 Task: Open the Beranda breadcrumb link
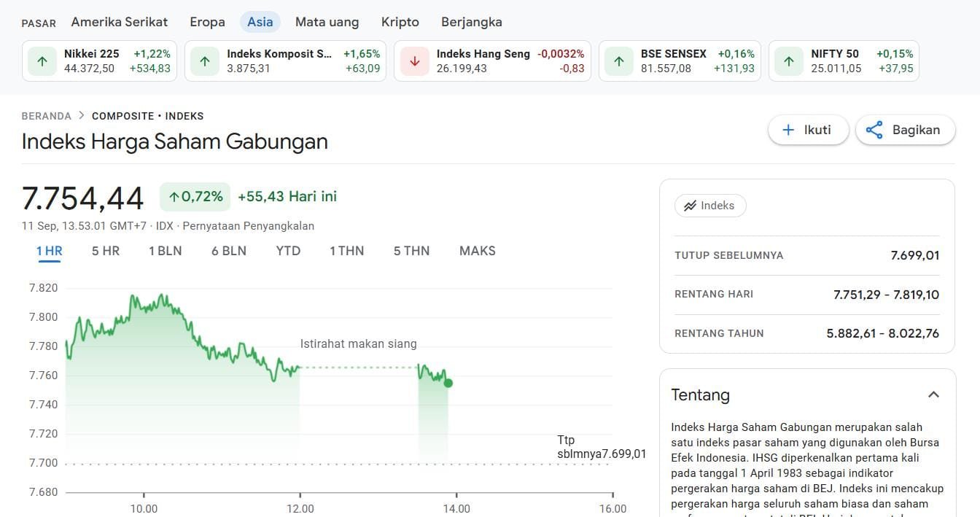[47, 116]
